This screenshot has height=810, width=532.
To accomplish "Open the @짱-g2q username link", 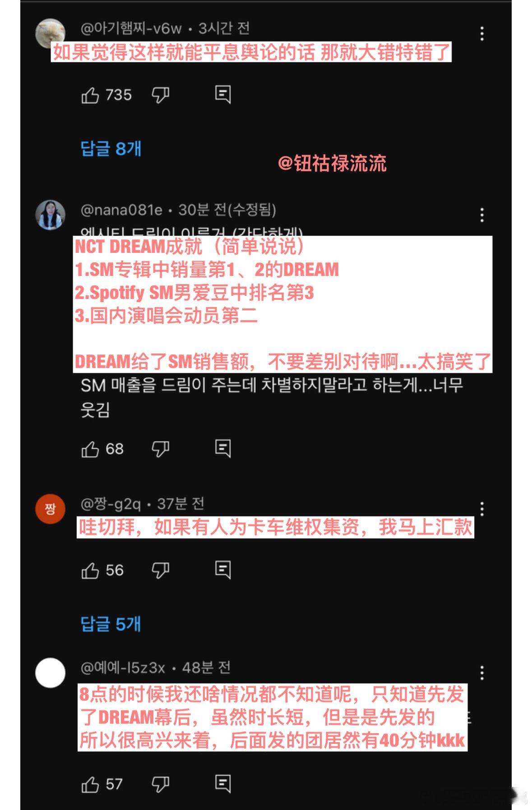I will coord(111,504).
